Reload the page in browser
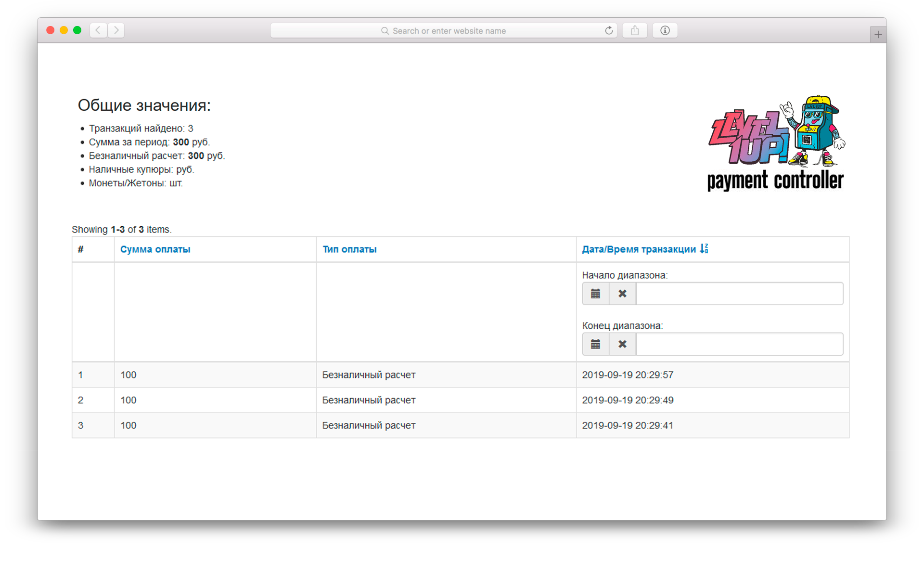This screenshot has width=924, height=569. (x=609, y=31)
